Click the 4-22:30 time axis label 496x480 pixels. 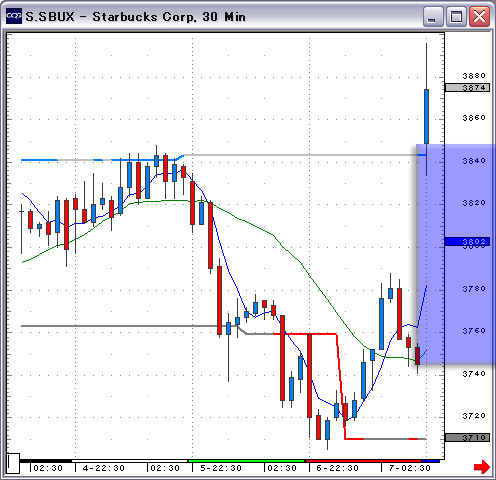[x=104, y=468]
